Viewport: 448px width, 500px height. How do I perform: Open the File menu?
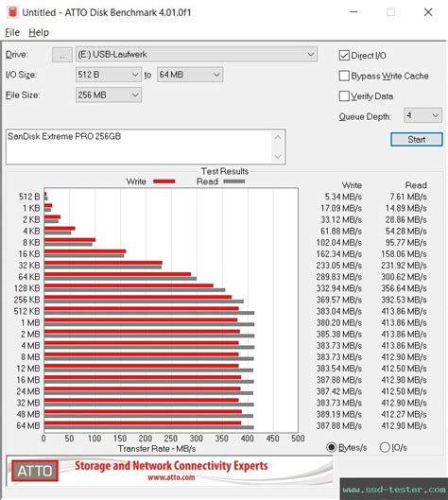[12, 32]
